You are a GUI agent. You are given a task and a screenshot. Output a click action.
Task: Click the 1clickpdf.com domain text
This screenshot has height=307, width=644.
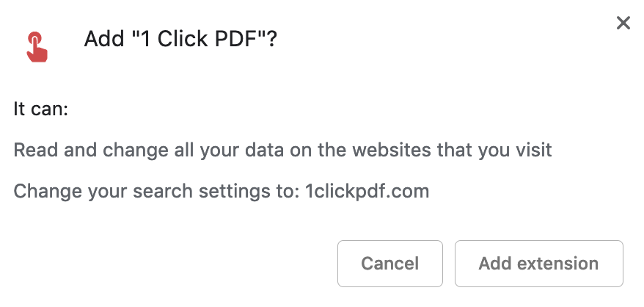(x=366, y=192)
